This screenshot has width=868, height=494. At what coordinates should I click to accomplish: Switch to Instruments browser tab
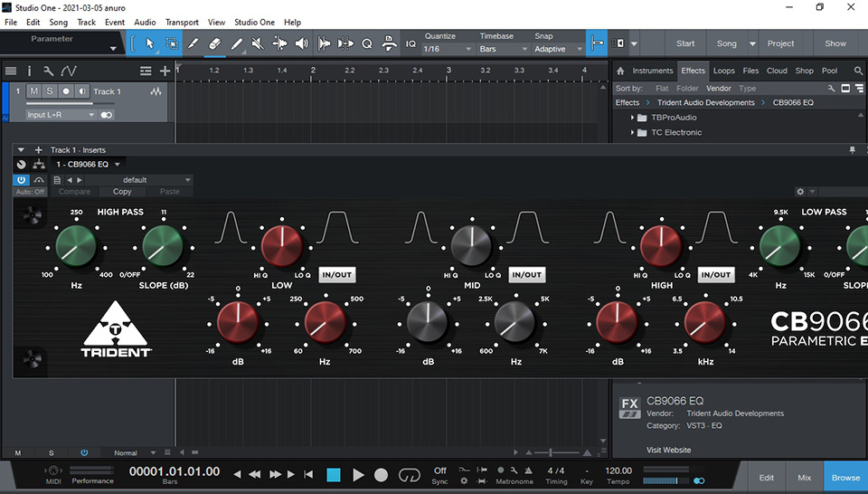[x=652, y=71]
